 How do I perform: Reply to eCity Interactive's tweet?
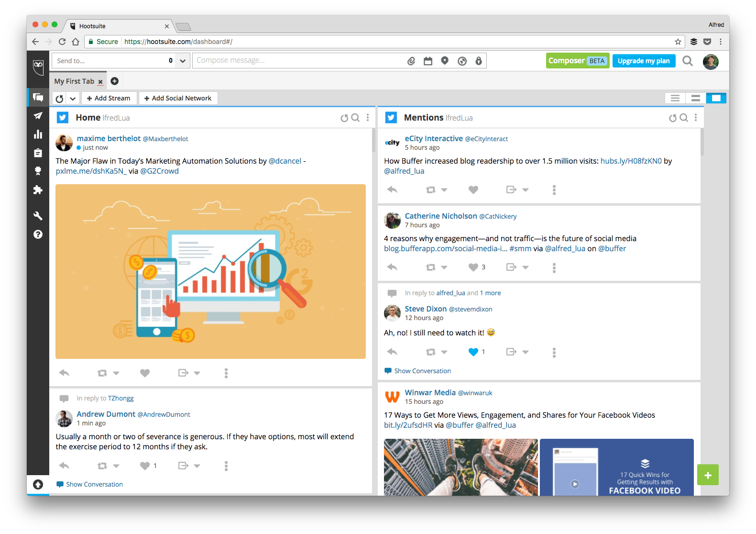click(x=392, y=189)
